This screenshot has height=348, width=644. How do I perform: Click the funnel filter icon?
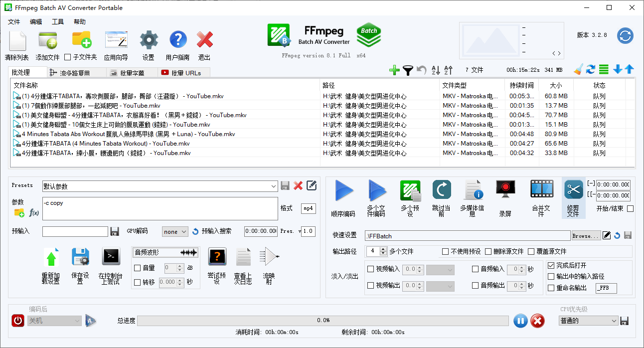[408, 70]
